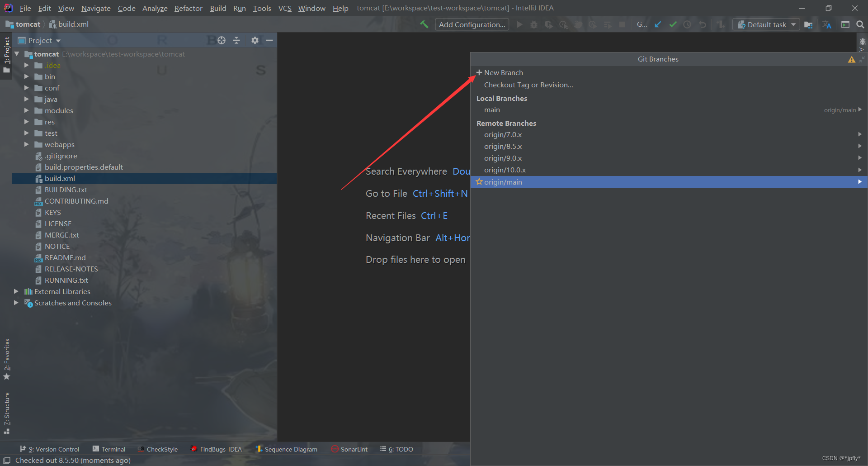This screenshot has height=466, width=868.
Task: Expand External Libraries node
Action: click(x=16, y=291)
